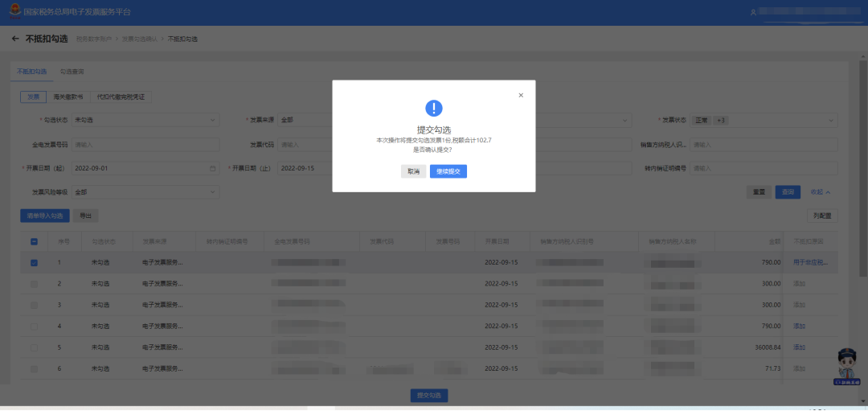Click the 全电发票号码 input field
The image size is (868, 411).
pos(145,145)
